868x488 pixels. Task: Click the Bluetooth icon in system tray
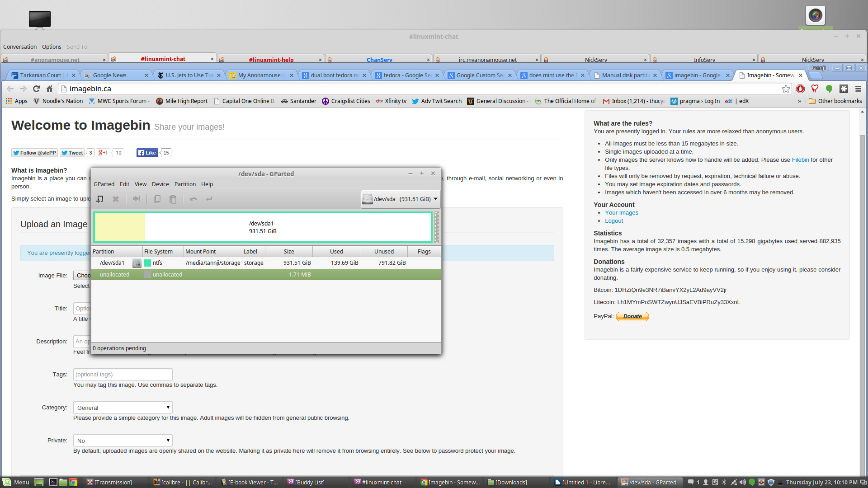[724, 482]
